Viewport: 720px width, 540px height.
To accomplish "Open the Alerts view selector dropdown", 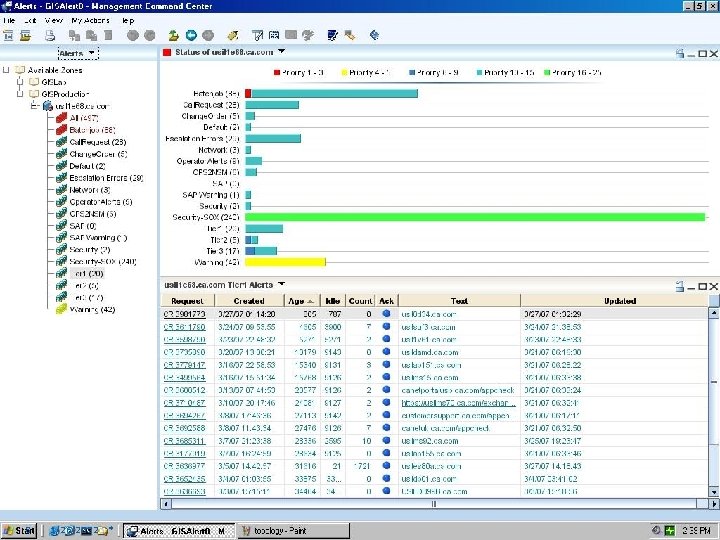I will (x=91, y=53).
